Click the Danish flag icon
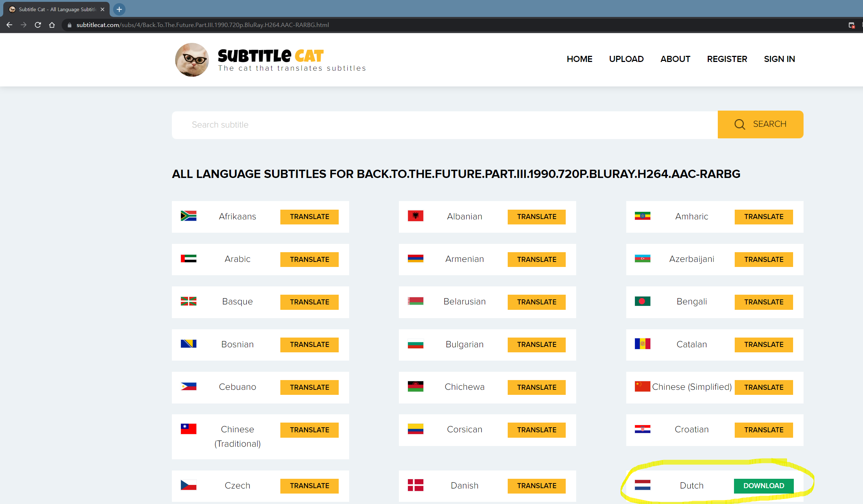Viewport: 863px width, 504px height. [415, 485]
